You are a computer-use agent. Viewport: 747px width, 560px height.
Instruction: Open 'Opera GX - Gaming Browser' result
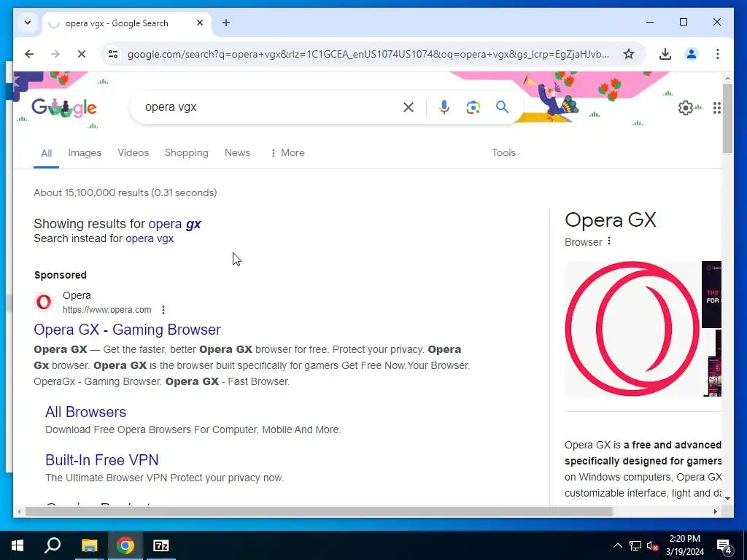coord(127,330)
